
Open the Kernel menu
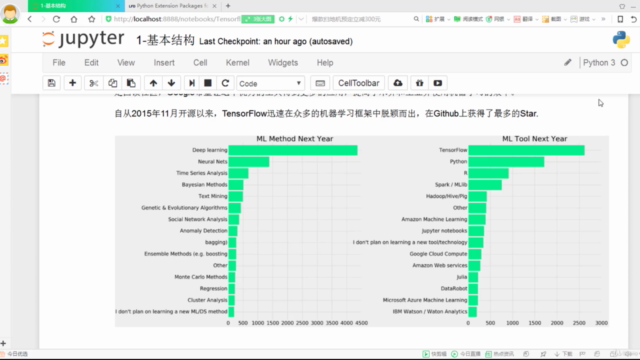tap(238, 63)
